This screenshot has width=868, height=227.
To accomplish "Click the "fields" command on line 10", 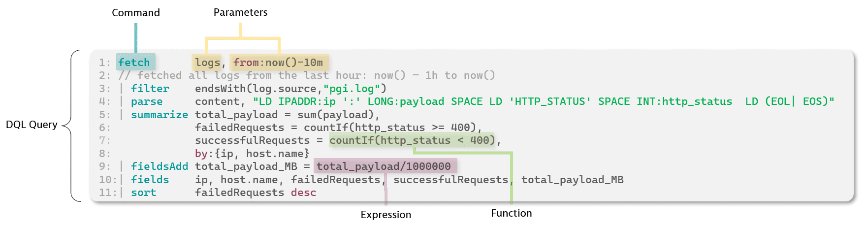I will click(150, 180).
